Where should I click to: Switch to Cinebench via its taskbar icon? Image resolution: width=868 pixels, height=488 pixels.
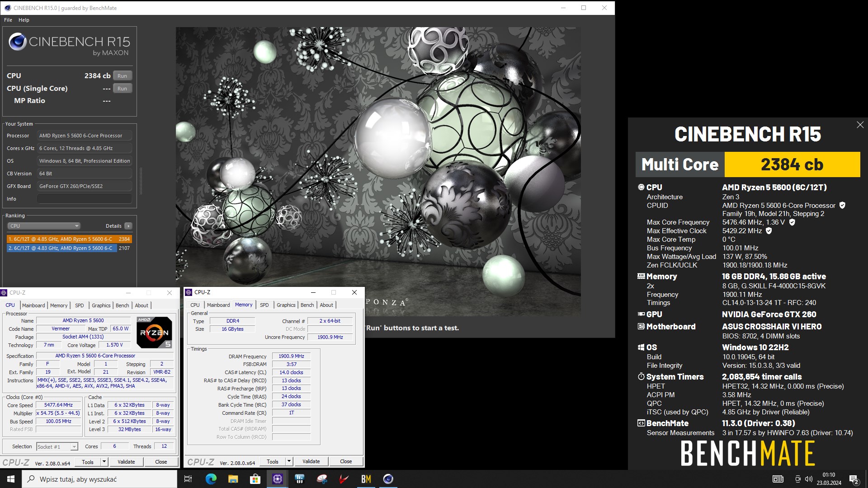(388, 479)
